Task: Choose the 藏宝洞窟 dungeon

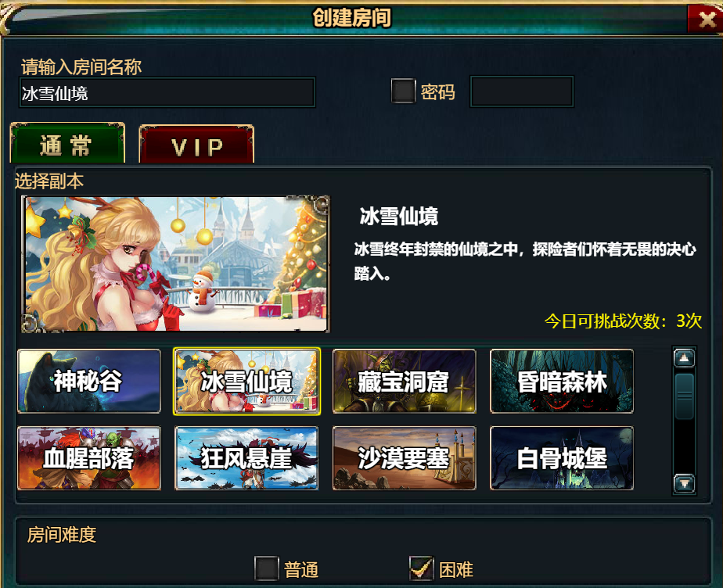Action: (404, 381)
